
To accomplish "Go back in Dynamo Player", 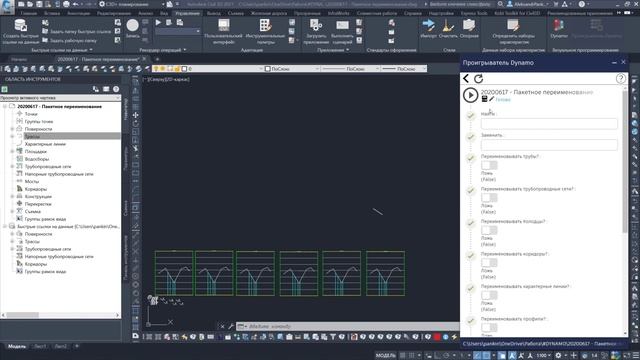I will (466, 78).
